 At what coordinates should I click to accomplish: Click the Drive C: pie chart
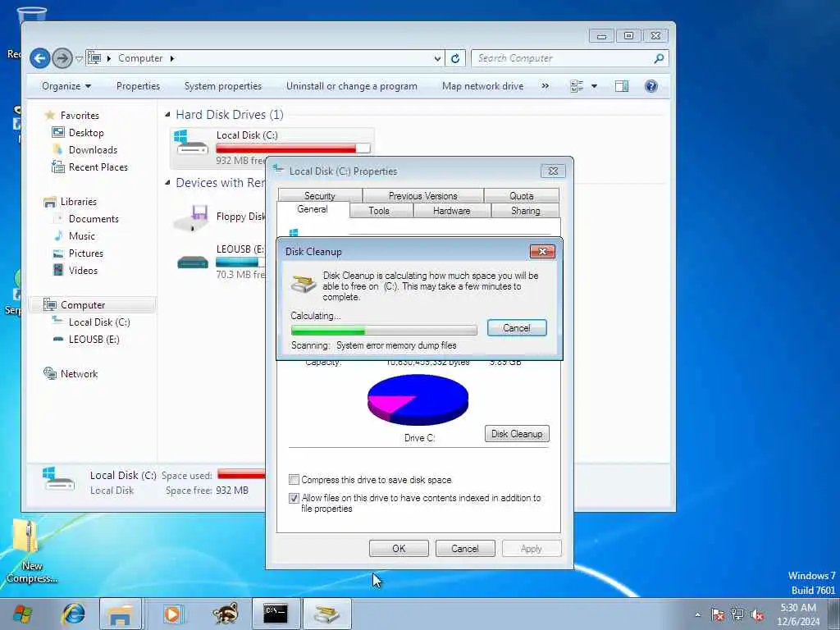click(418, 399)
